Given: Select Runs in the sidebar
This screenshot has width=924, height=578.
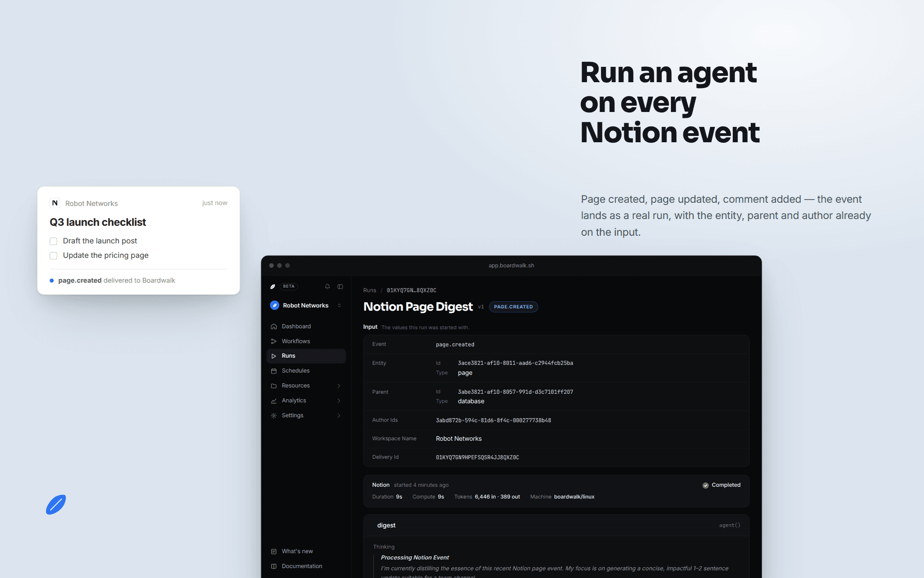Looking at the screenshot, I should (x=306, y=356).
